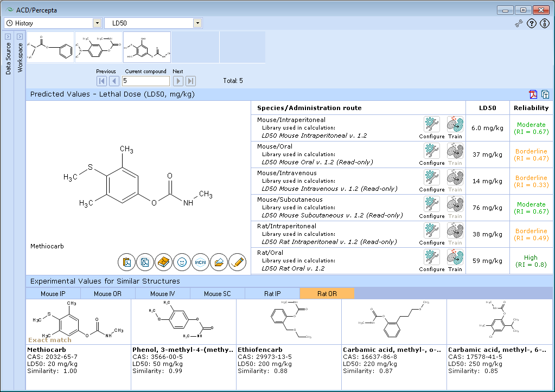Screen dimensions: 555x392
Task: Open similar structure CAS 3566-00-5
Action: [184, 322]
